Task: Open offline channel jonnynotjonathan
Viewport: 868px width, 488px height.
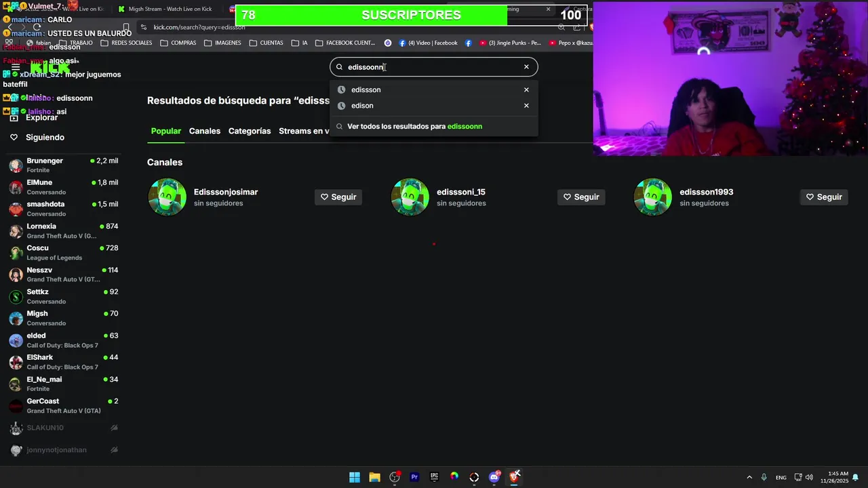Action: 63,450
